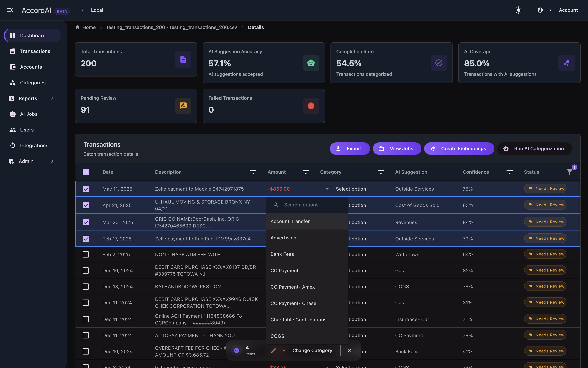Open the Description column filter icon

click(x=253, y=172)
